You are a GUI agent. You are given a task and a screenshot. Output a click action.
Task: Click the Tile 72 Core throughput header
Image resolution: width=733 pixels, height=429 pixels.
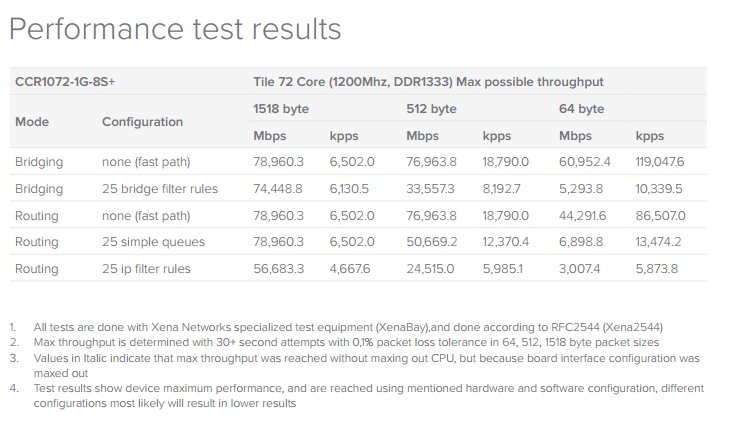click(x=428, y=82)
